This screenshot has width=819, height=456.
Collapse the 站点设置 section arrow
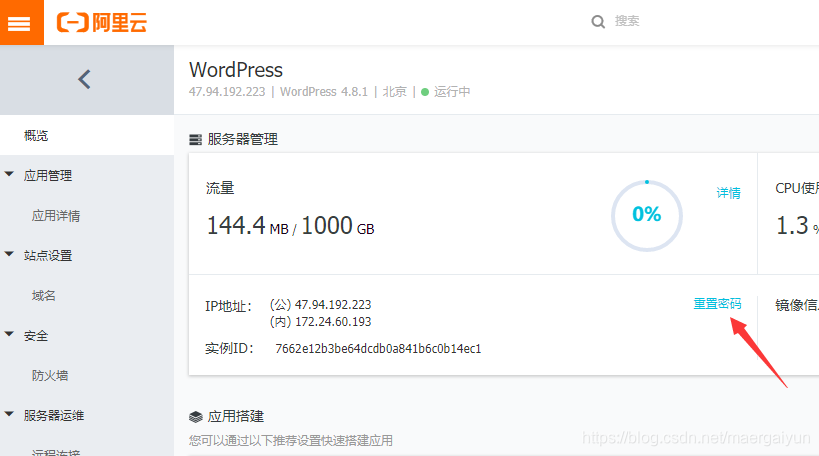point(9,254)
